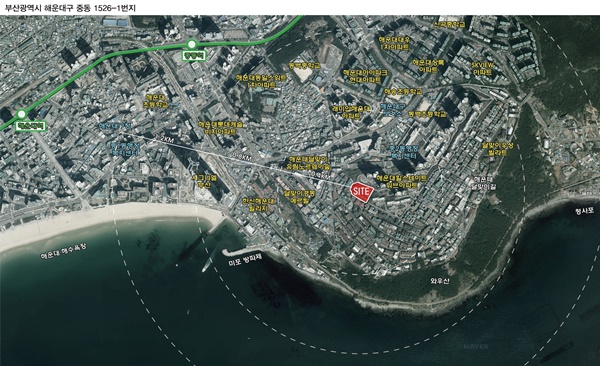Screen dimensions: 600x366
Task: Click the 2KM distance label
Action: coord(167,140)
